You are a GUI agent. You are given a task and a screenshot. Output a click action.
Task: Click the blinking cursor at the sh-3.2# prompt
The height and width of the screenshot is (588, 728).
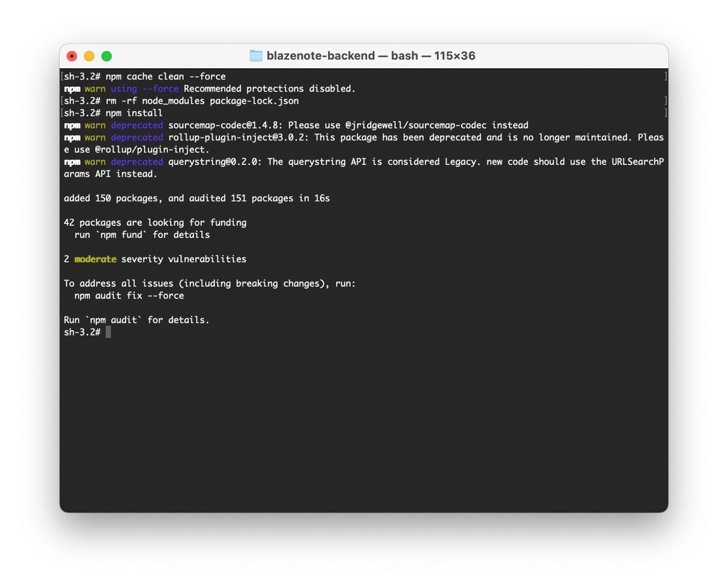[108, 332]
